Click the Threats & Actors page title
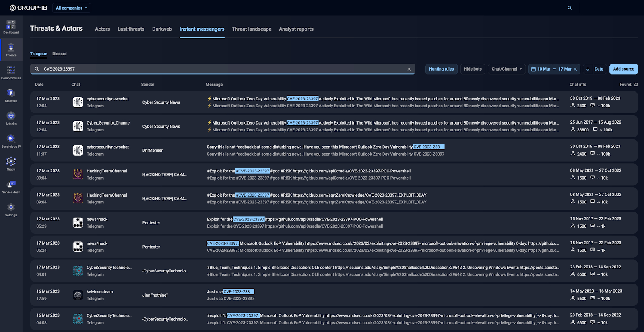 click(56, 29)
